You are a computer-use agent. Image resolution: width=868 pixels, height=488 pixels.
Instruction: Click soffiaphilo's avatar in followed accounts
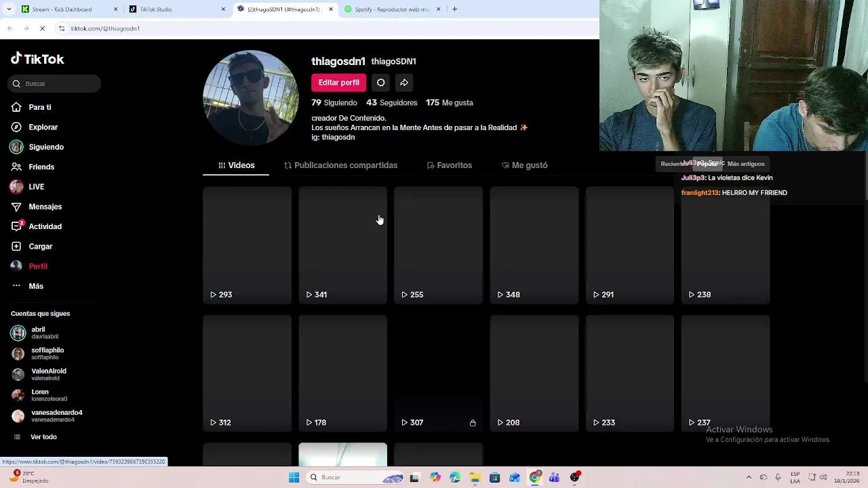tap(18, 354)
